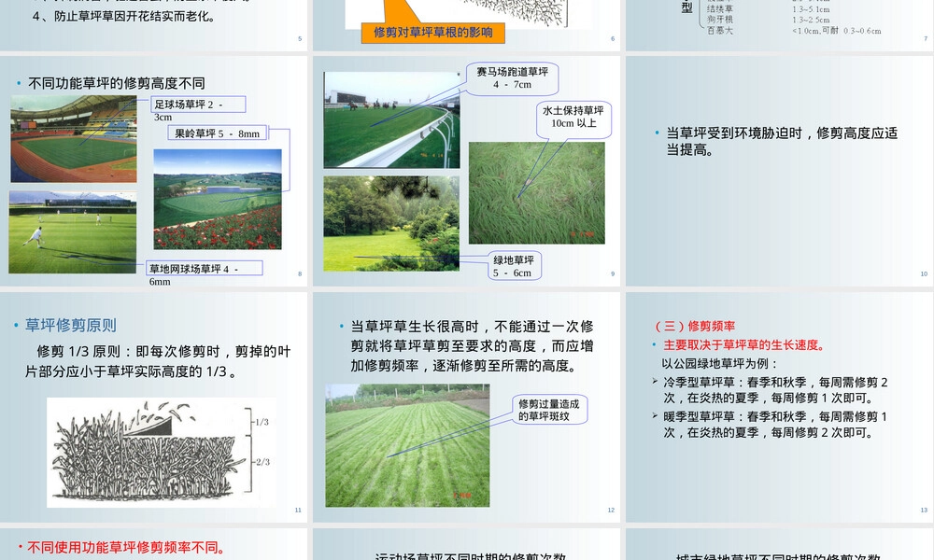934x560 pixels.
Task: Click the racecourse track photo
Action: click(x=391, y=120)
